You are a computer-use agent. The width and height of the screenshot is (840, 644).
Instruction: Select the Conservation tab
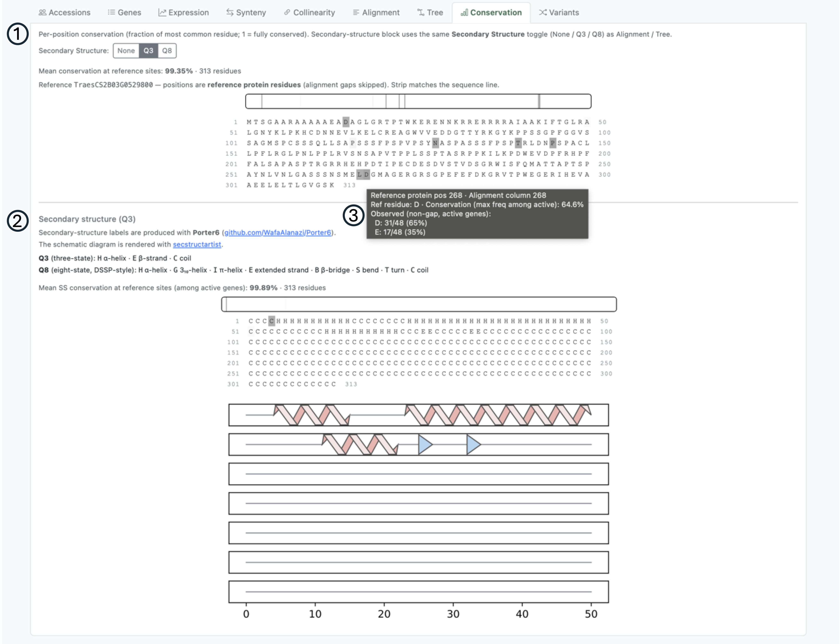pyautogui.click(x=491, y=13)
